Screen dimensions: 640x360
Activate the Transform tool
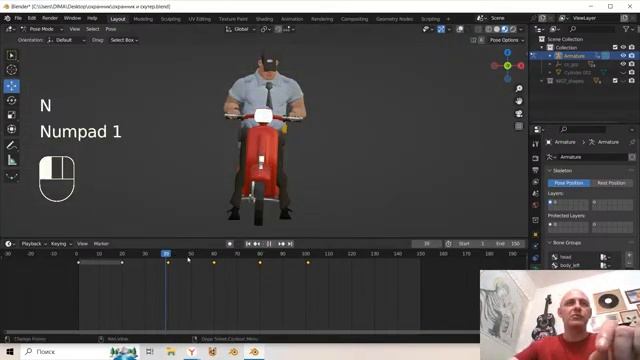coord(11,129)
